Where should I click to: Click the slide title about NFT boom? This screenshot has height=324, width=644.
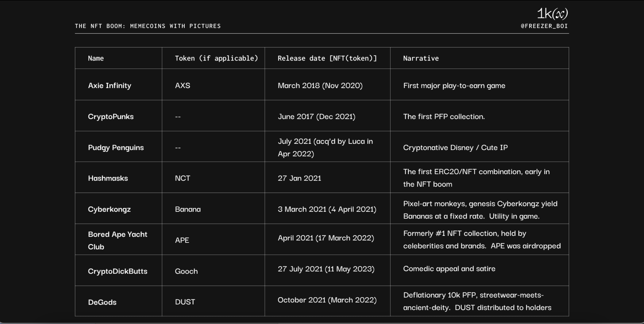coord(148,26)
